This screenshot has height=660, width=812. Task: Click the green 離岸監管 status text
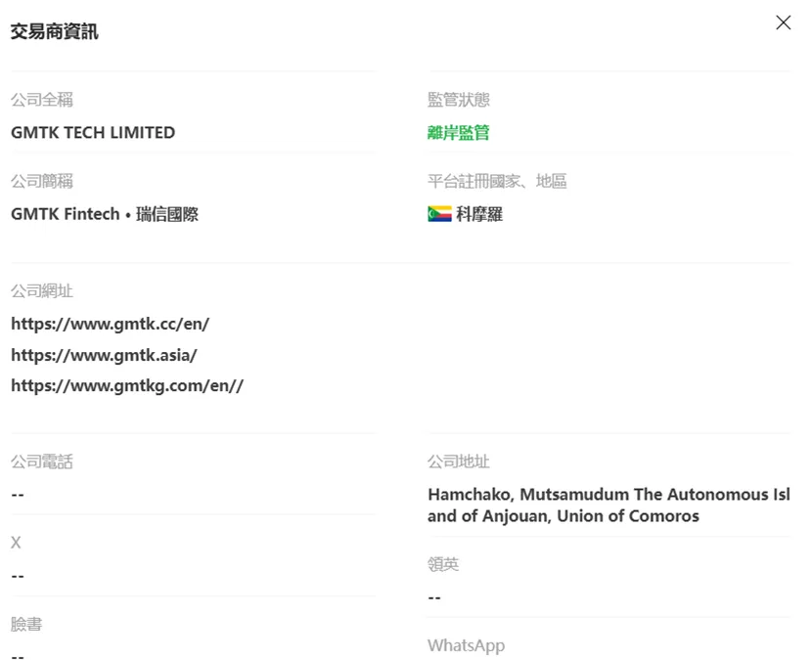point(458,133)
